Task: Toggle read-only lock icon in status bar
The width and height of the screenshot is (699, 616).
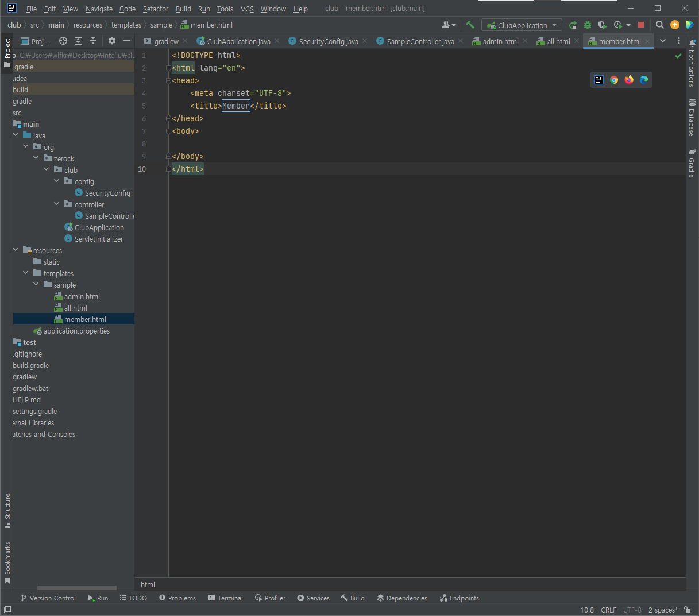Action: pos(688,610)
